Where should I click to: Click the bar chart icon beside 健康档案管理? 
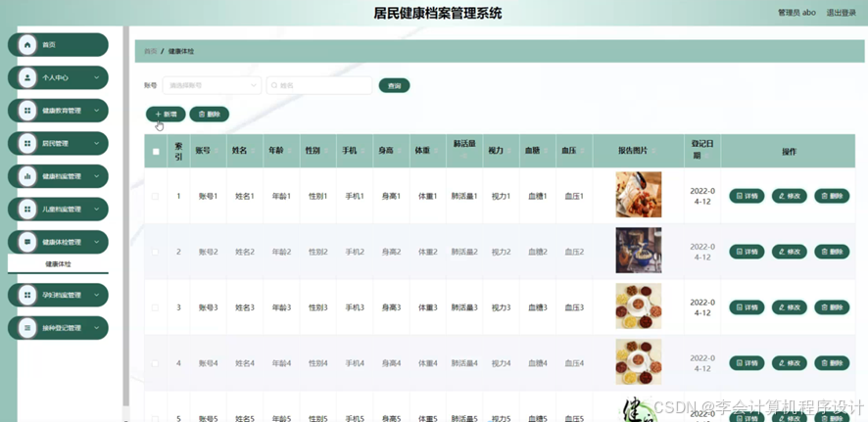tap(27, 176)
